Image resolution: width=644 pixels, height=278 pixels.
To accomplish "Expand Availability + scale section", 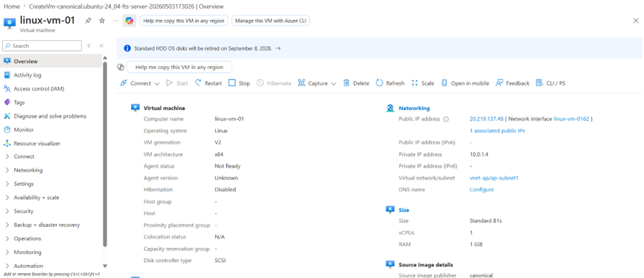I will pyautogui.click(x=7, y=197).
